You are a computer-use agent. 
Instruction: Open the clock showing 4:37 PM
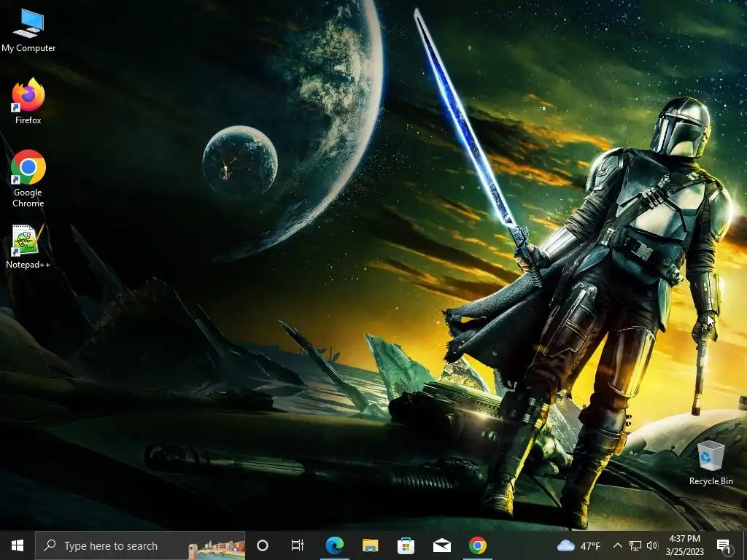point(684,545)
